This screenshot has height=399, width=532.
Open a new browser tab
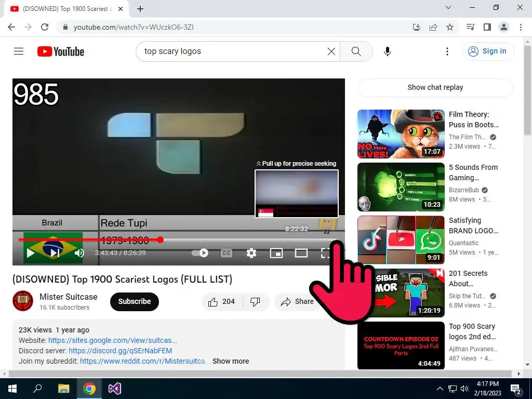tap(140, 9)
